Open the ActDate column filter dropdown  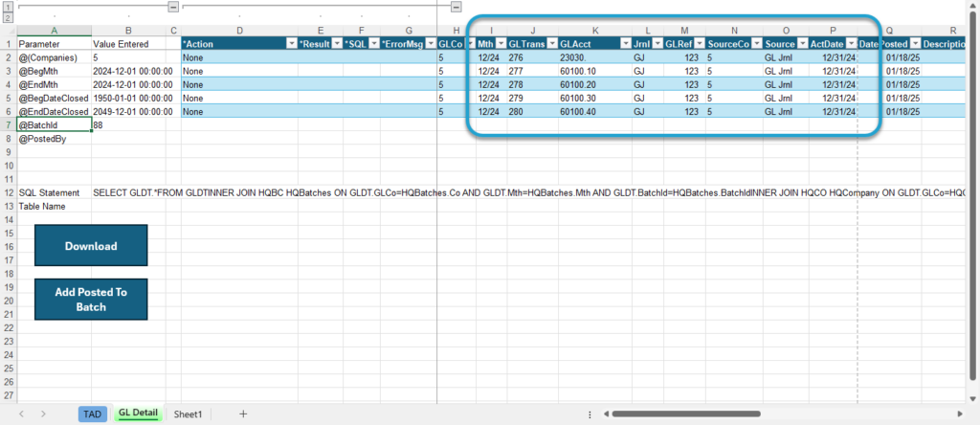pyautogui.click(x=850, y=44)
